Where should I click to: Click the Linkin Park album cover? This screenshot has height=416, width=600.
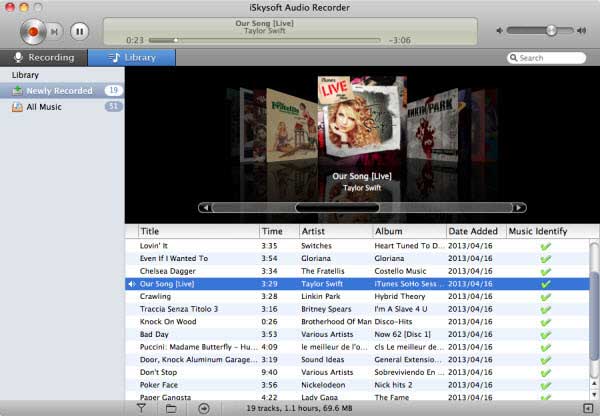(432, 125)
